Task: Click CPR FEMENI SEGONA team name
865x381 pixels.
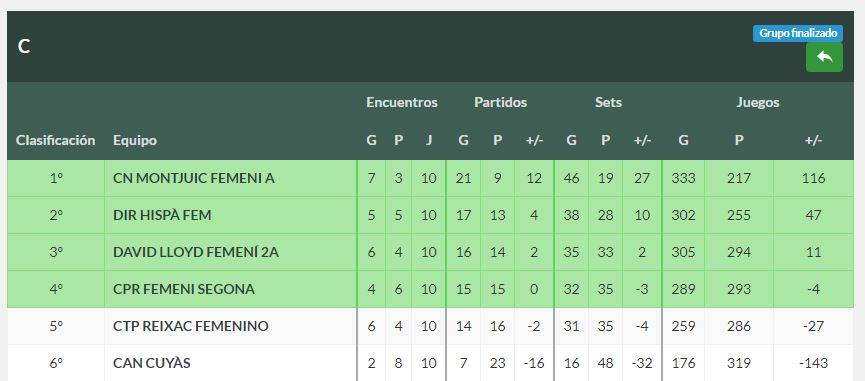Action: (x=184, y=289)
